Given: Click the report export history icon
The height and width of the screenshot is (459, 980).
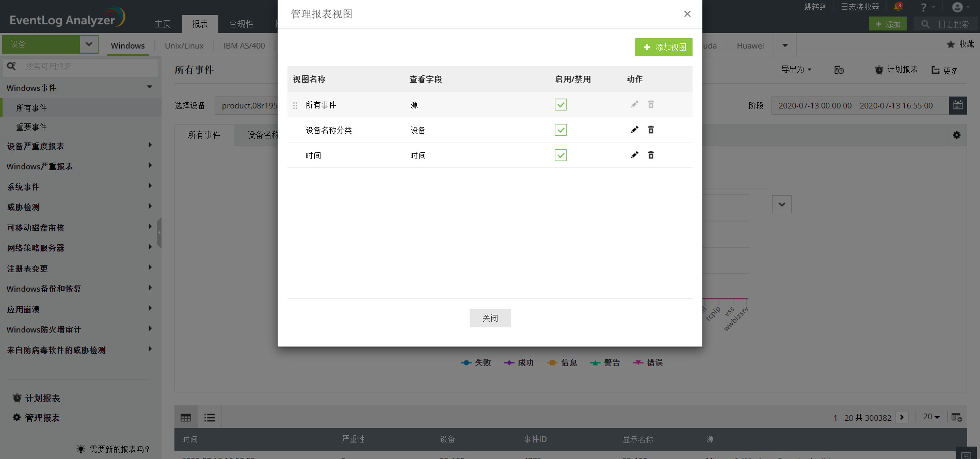Looking at the screenshot, I should pos(839,70).
